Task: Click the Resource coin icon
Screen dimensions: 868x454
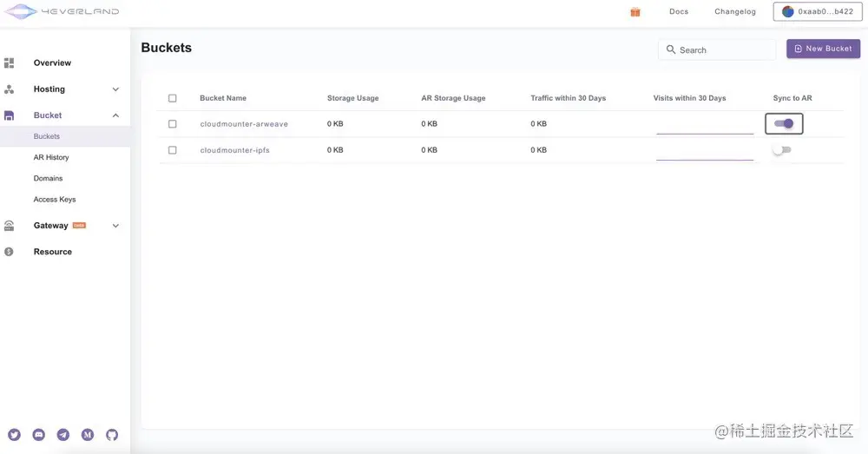Action: 9,252
